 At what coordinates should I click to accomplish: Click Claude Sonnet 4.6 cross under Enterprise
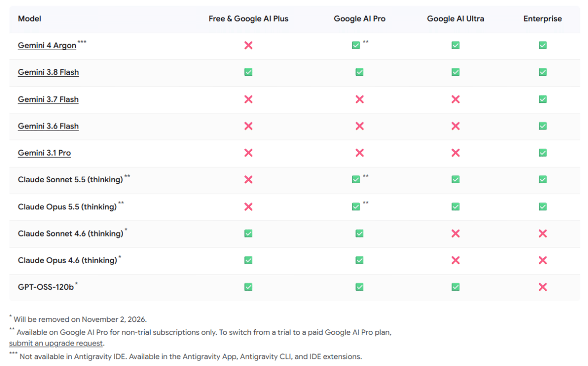click(543, 233)
